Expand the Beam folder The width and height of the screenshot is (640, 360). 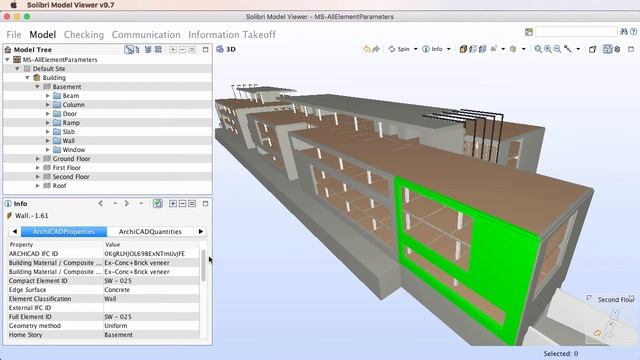tap(47, 96)
